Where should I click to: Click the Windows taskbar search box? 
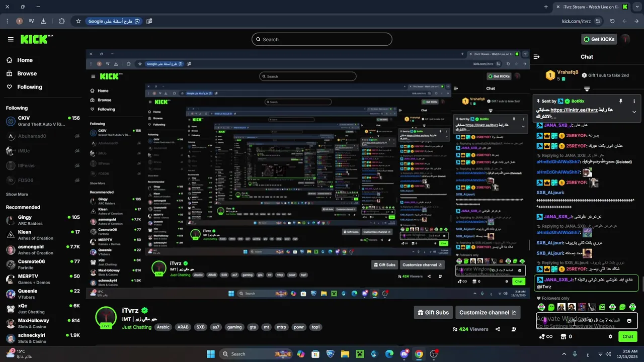[257, 354]
